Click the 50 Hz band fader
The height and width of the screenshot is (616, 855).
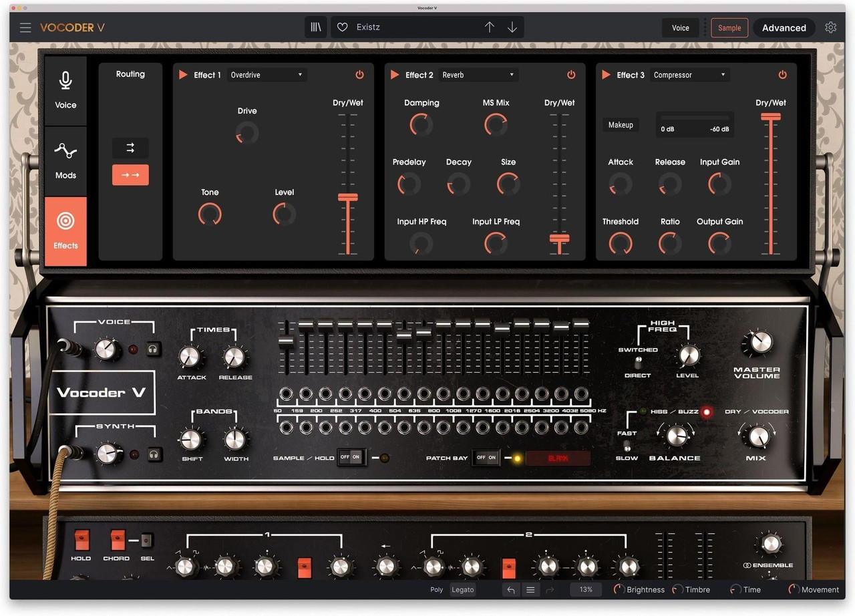[x=286, y=341]
